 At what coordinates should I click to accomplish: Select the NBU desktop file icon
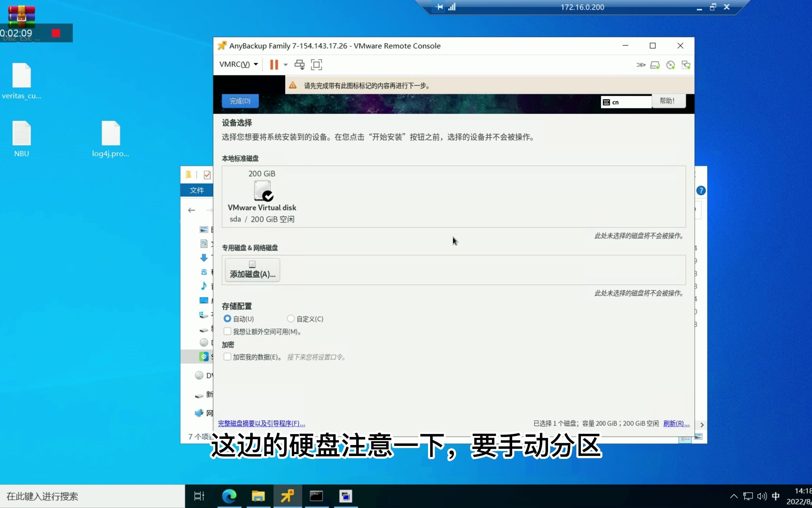click(21, 139)
